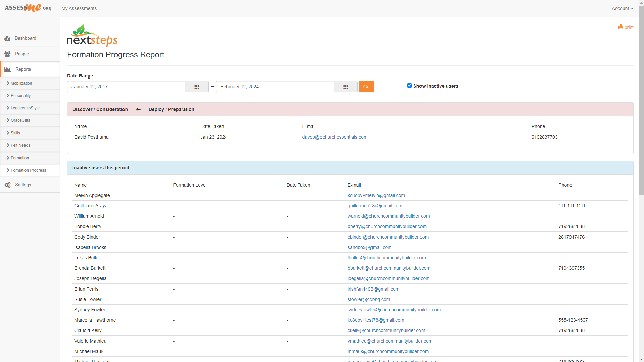
Task: Select the name David Posthuma
Action: tap(91, 137)
